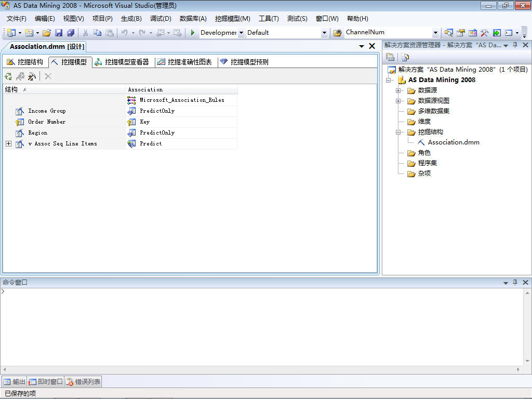
Task: Click the Delete X icon in designer
Action: tap(48, 76)
